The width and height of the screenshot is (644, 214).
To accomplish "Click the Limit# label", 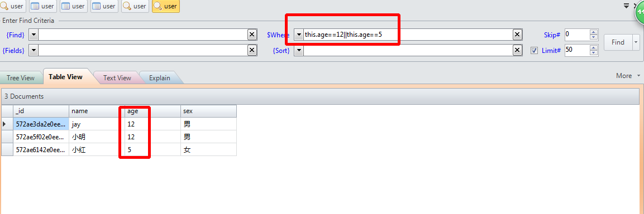I will pos(551,50).
